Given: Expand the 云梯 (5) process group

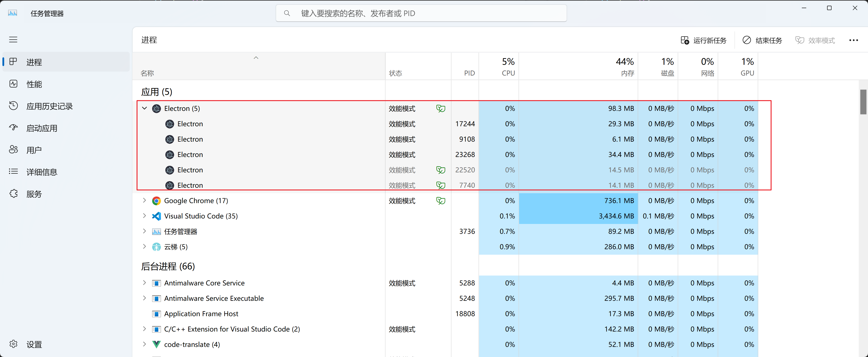Looking at the screenshot, I should click(144, 247).
